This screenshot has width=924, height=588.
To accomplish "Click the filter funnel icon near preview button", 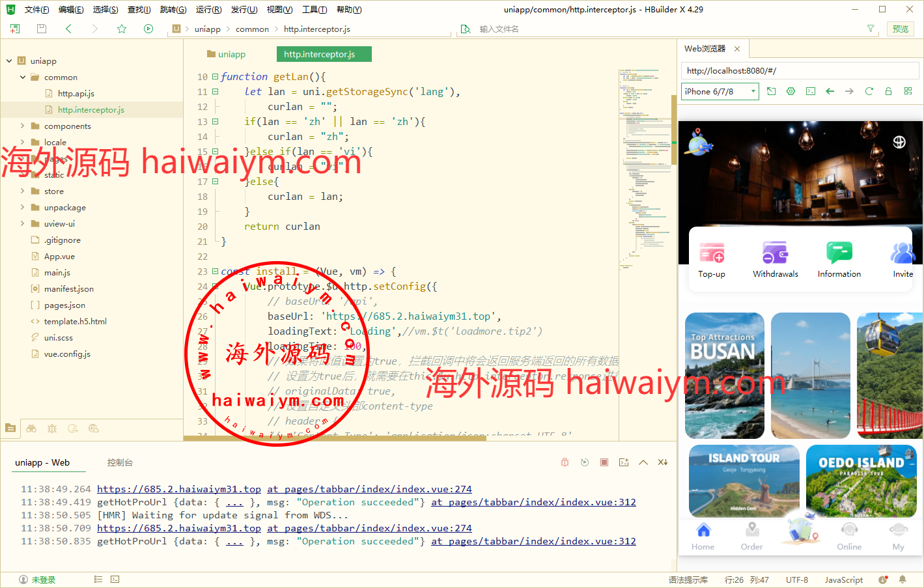I will click(871, 29).
